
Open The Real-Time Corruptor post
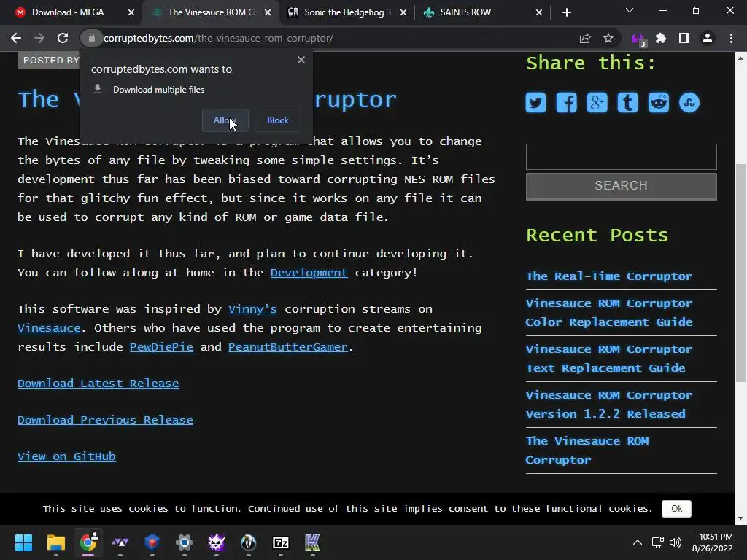(x=609, y=276)
